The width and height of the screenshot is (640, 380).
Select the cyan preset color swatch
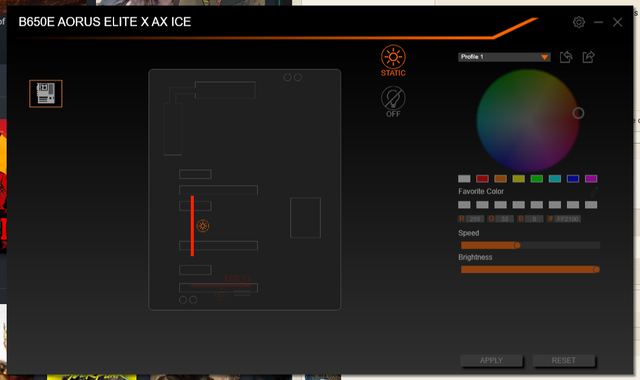[x=555, y=178]
